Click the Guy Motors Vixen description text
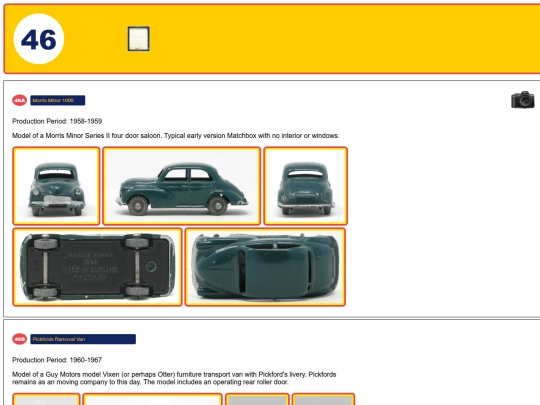 click(174, 378)
